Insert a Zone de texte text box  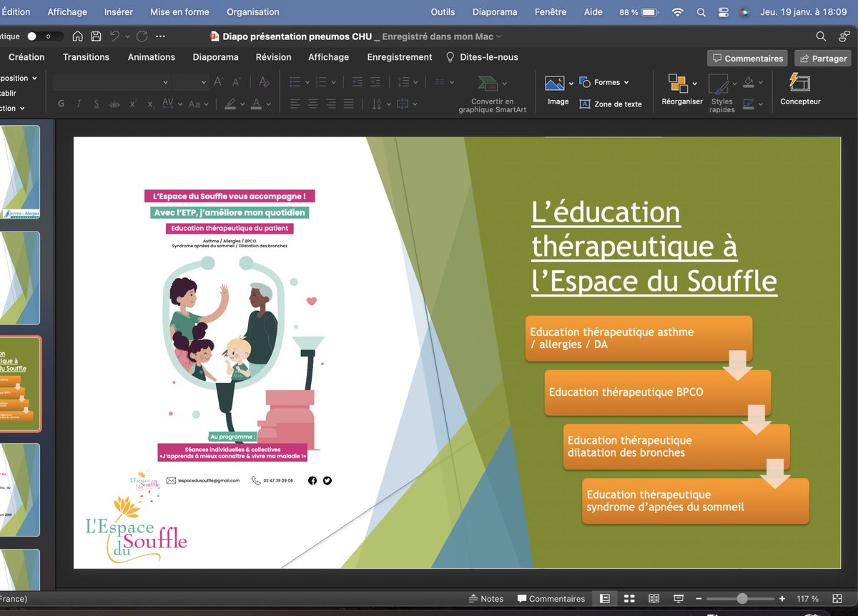pyautogui.click(x=610, y=104)
